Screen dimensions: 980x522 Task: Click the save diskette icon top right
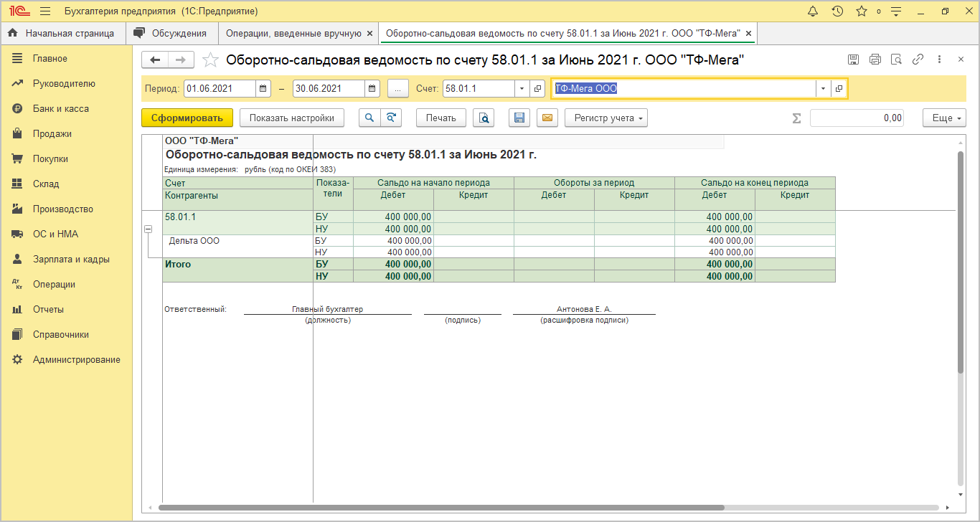[853, 60]
